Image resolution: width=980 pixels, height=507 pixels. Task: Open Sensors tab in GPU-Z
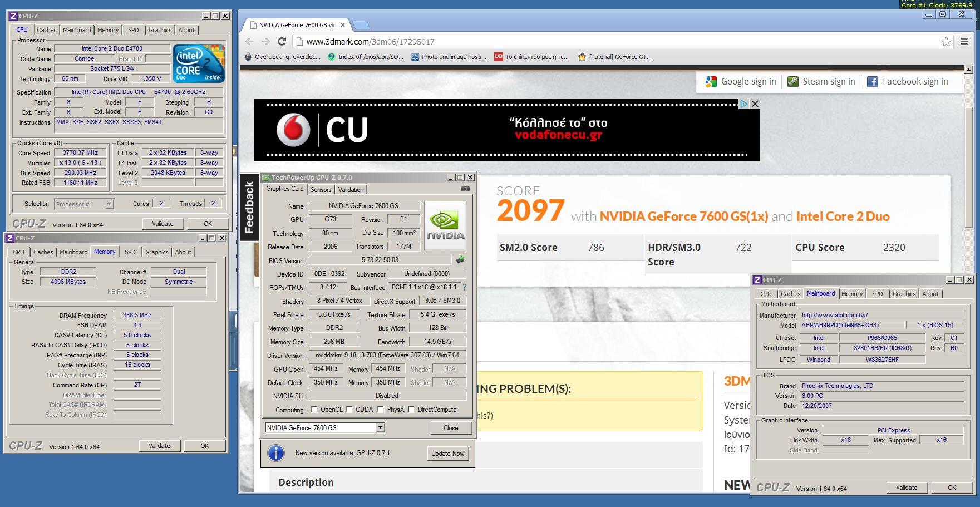[x=321, y=190]
